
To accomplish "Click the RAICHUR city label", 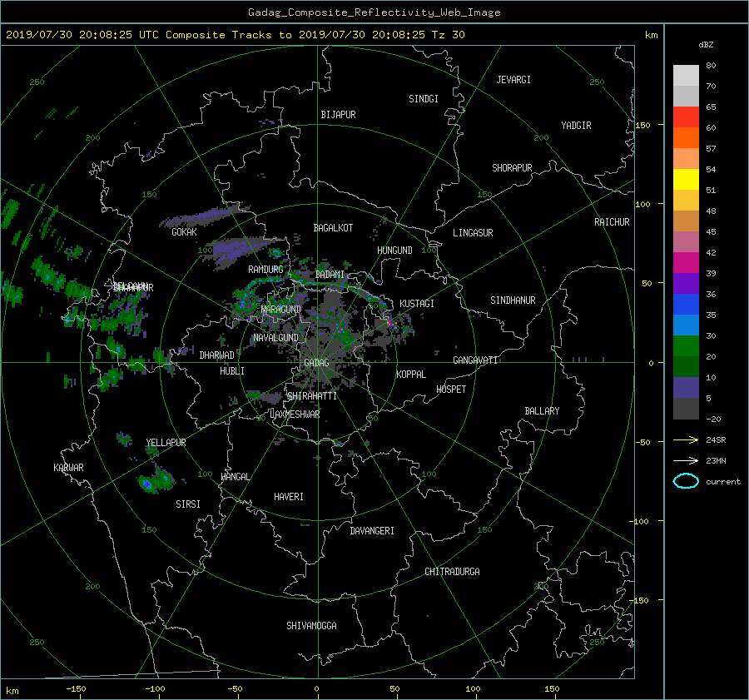I will pyautogui.click(x=612, y=222).
